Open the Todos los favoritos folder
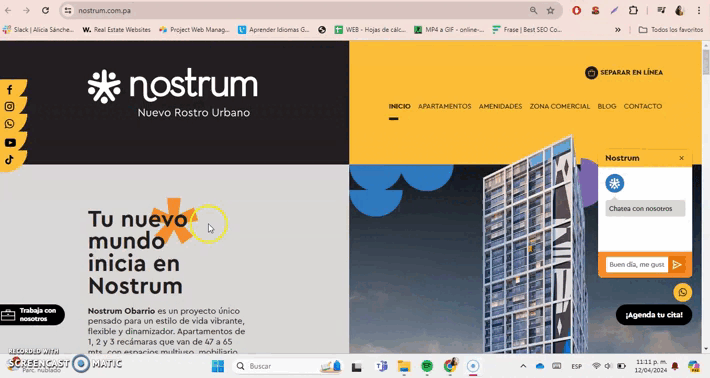The width and height of the screenshot is (710, 378). [671, 29]
